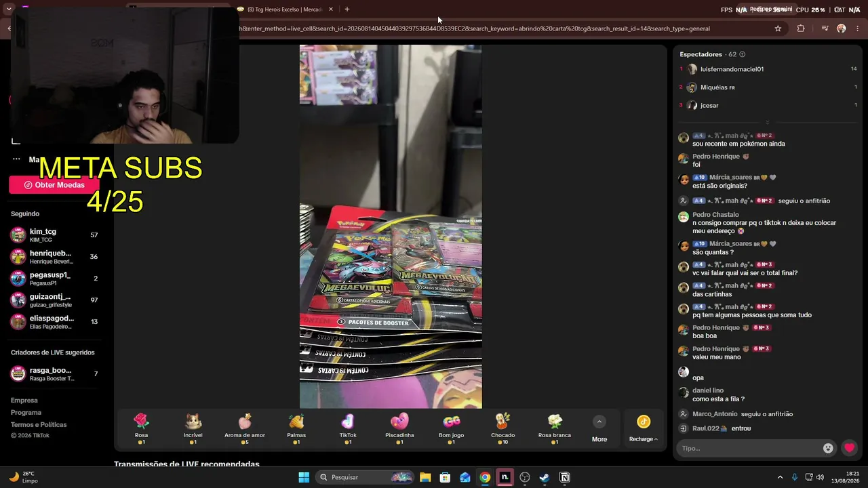This screenshot has width=868, height=488.
Task: Send the Palmas gift
Action: coord(296,428)
